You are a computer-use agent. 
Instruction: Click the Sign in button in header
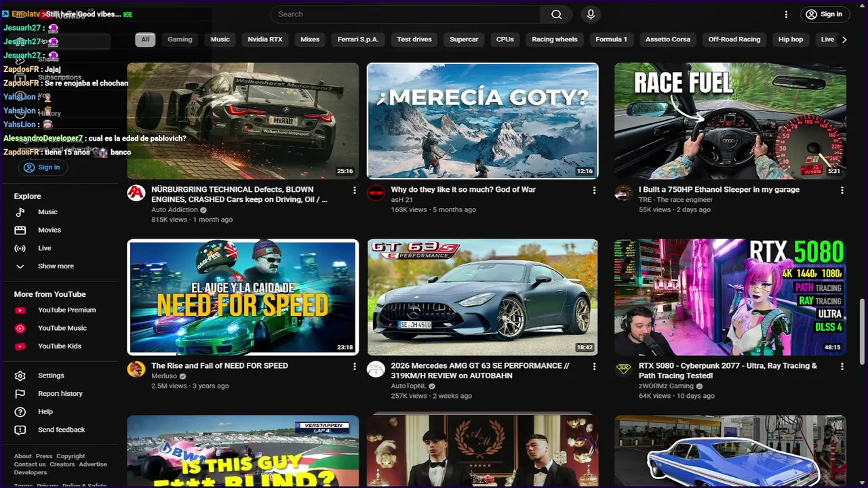pyautogui.click(x=825, y=14)
